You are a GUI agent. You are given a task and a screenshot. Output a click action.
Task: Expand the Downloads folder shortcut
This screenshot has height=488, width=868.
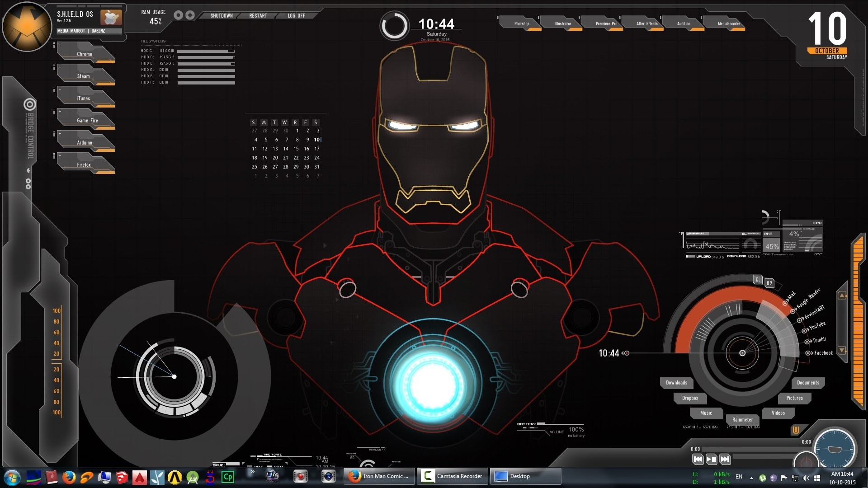(x=677, y=382)
